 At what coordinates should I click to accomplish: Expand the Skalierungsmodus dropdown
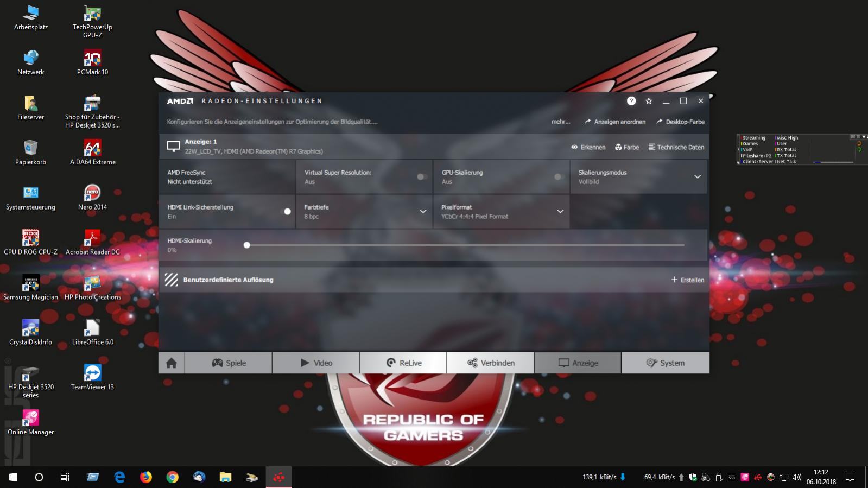pos(698,176)
